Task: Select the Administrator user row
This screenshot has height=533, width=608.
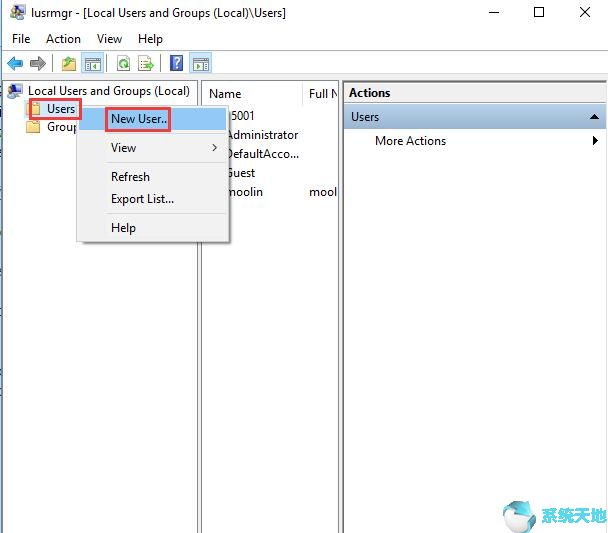Action: 263,135
